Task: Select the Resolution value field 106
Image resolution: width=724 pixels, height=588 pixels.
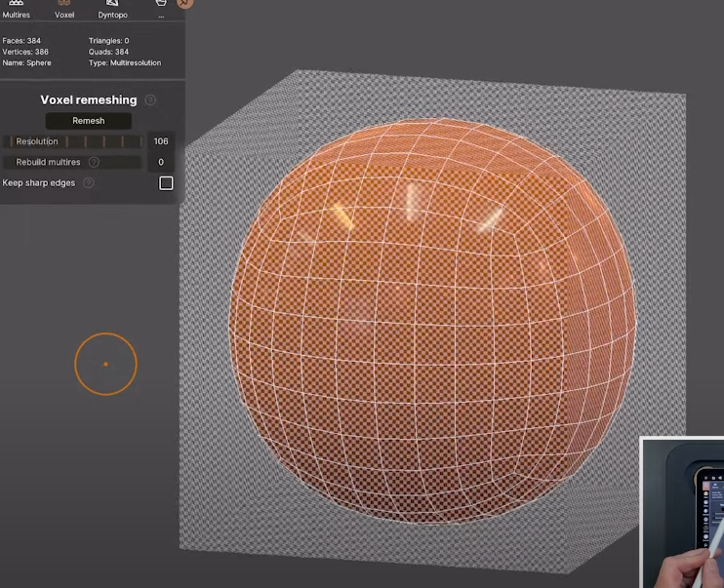Action: click(161, 141)
